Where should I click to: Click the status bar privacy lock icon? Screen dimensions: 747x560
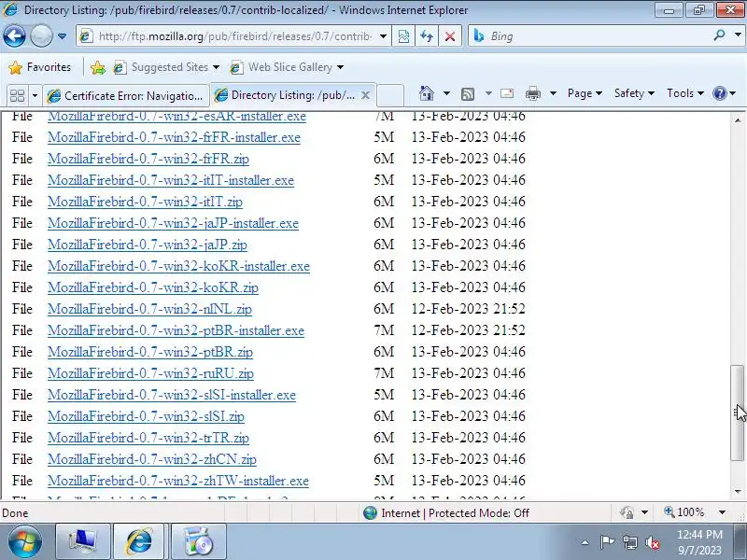627,512
